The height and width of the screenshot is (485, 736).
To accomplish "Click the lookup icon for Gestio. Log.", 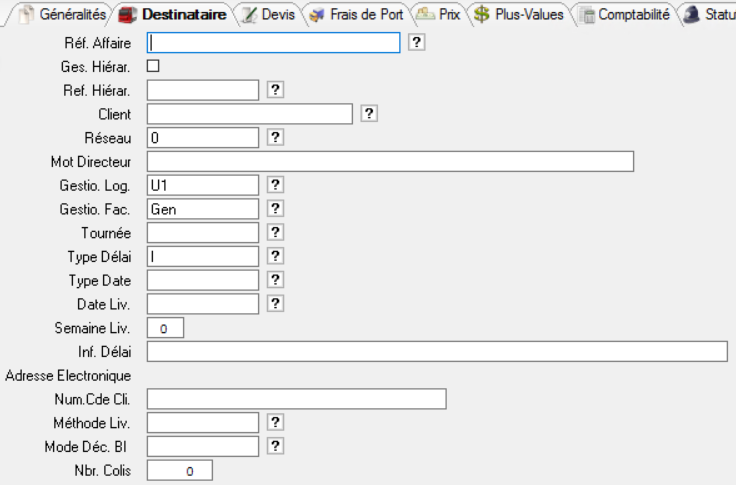I will [276, 185].
